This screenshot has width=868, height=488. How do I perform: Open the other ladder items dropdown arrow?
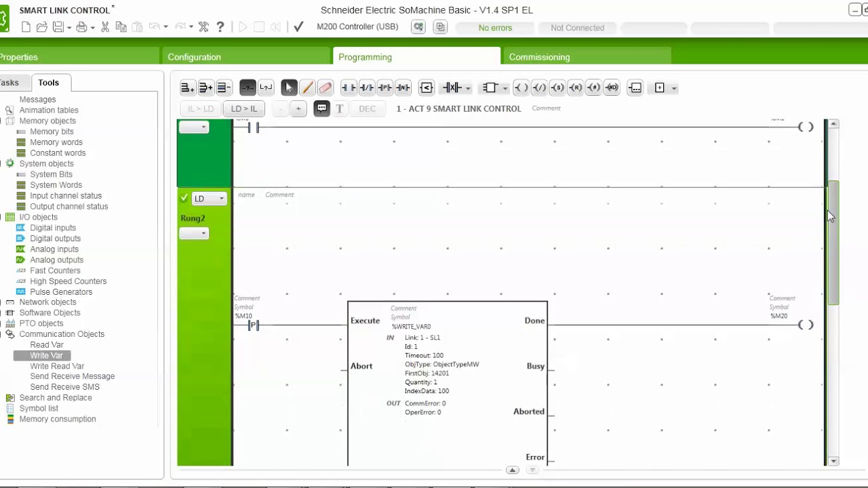point(673,88)
